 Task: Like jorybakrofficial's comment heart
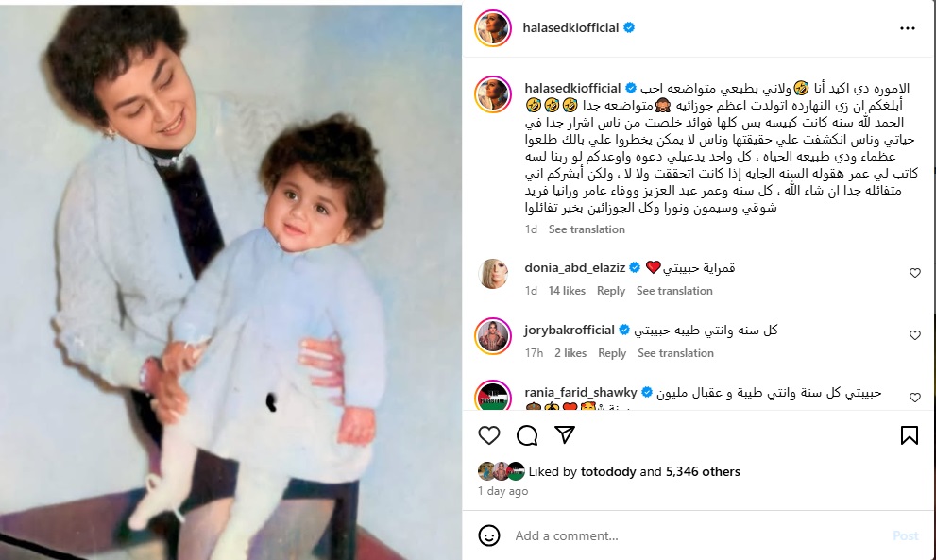(x=914, y=335)
